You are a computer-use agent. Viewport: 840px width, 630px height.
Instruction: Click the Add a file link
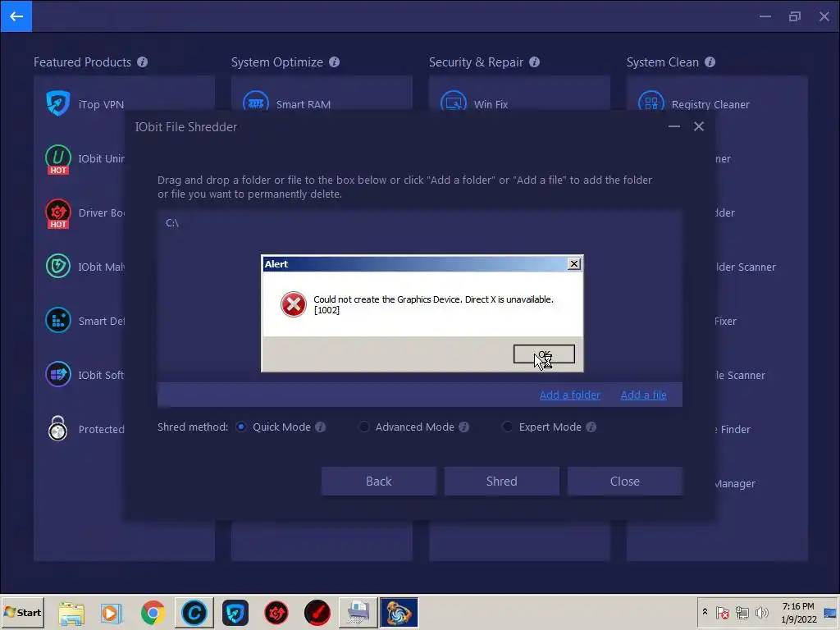point(643,395)
